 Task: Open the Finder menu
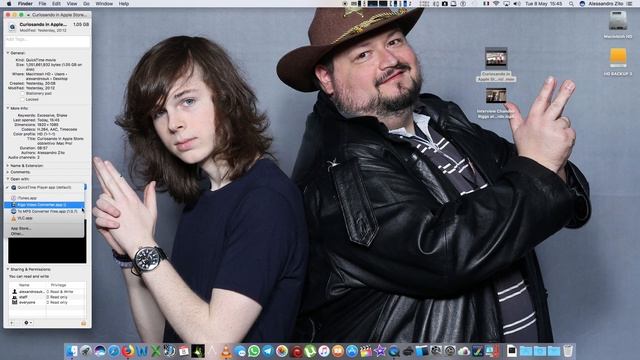pyautogui.click(x=25, y=4)
